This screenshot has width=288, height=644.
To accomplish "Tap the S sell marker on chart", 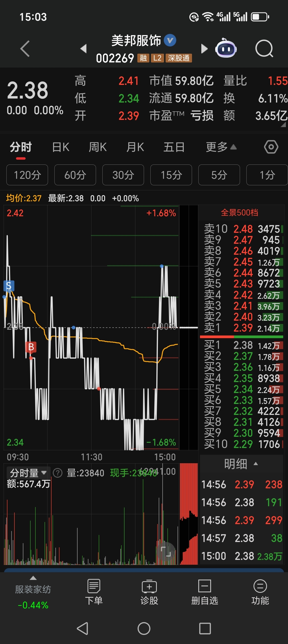I will pyautogui.click(x=9, y=286).
